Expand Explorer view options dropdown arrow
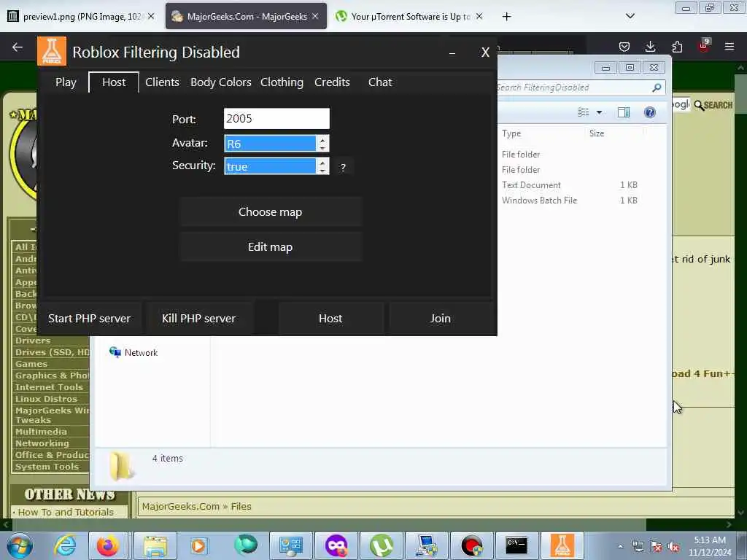The height and width of the screenshot is (560, 747). click(600, 112)
